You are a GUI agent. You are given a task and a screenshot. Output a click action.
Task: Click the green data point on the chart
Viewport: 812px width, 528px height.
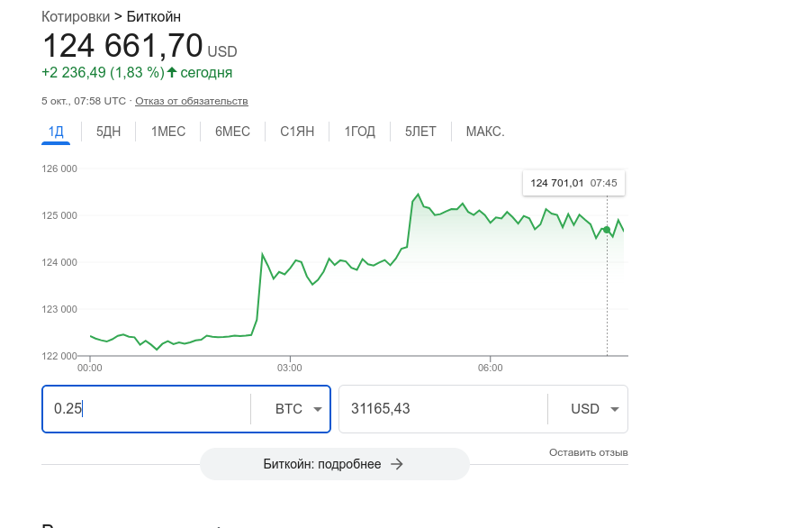pos(607,230)
